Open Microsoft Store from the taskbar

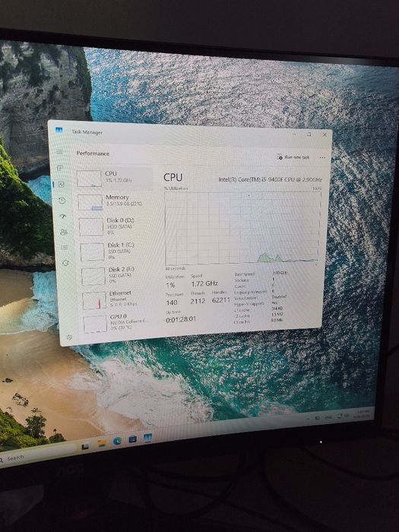[x=132, y=440]
